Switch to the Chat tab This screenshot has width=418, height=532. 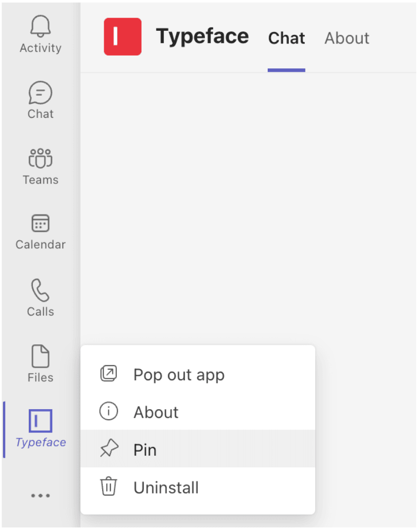coord(286,38)
